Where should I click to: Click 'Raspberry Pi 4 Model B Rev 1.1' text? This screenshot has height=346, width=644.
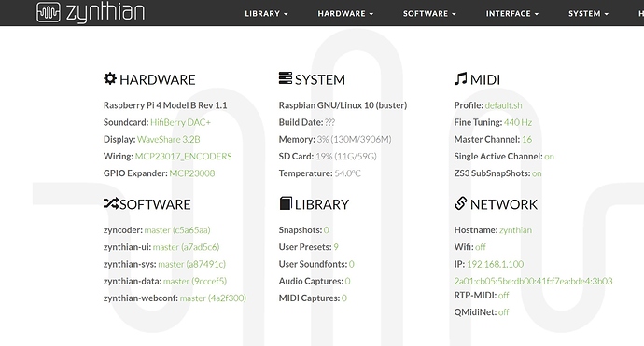[x=165, y=105]
